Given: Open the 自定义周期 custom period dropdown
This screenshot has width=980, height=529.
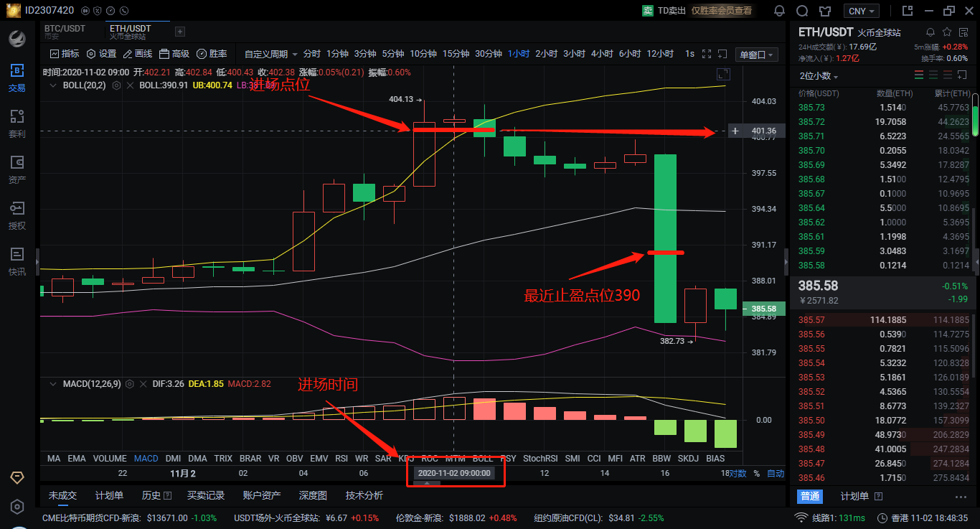Looking at the screenshot, I should tap(270, 54).
